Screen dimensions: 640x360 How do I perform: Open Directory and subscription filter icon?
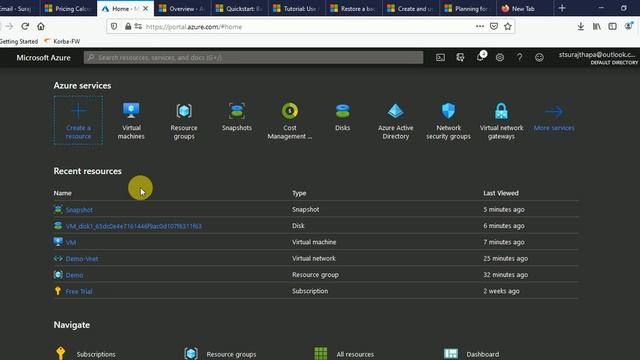point(460,58)
